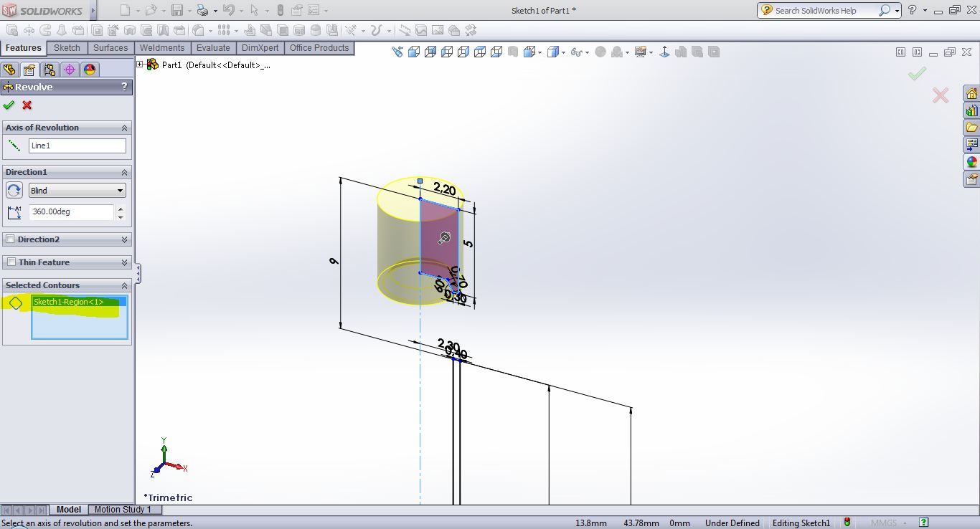Click the Save icon in top toolbar

click(176, 10)
